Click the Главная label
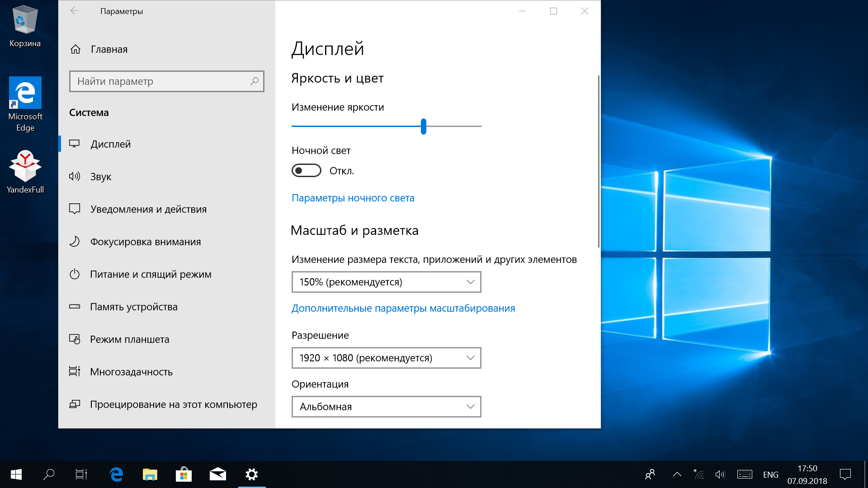 click(109, 49)
